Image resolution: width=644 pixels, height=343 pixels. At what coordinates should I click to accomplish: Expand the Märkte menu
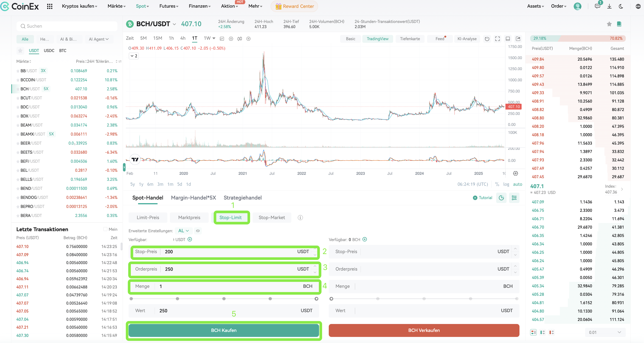[117, 6]
